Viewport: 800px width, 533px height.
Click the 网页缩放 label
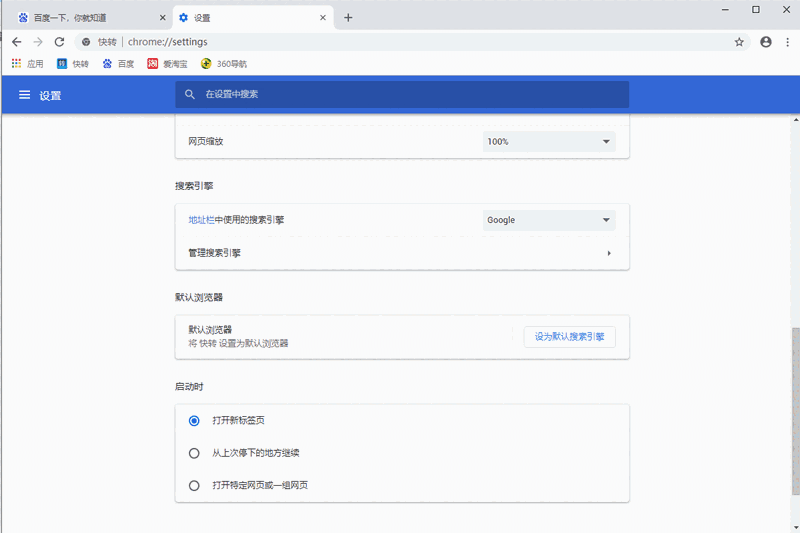point(206,141)
